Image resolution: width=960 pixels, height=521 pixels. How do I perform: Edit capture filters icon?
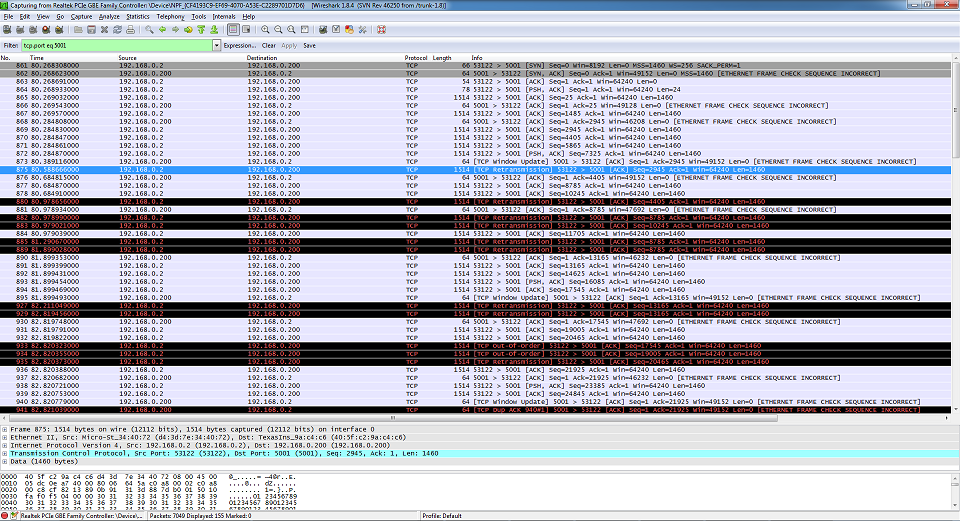[323, 29]
